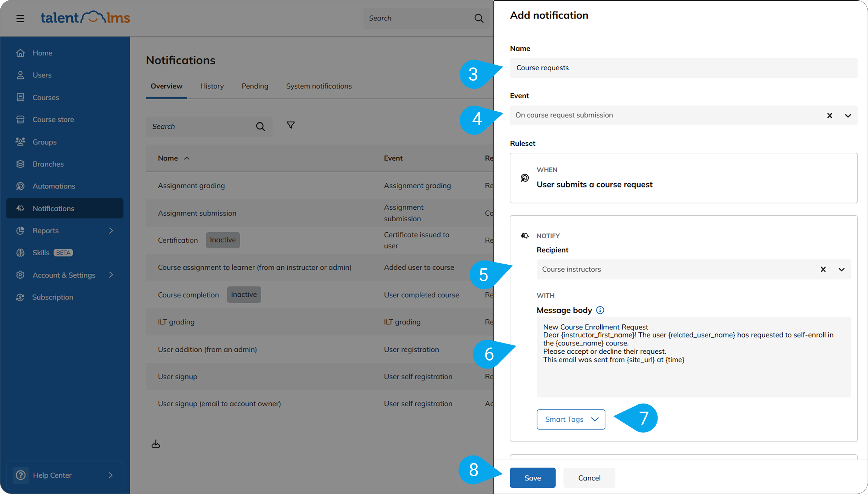This screenshot has height=494, width=868.
Task: Click the Automations sidebar icon
Action: coord(20,186)
